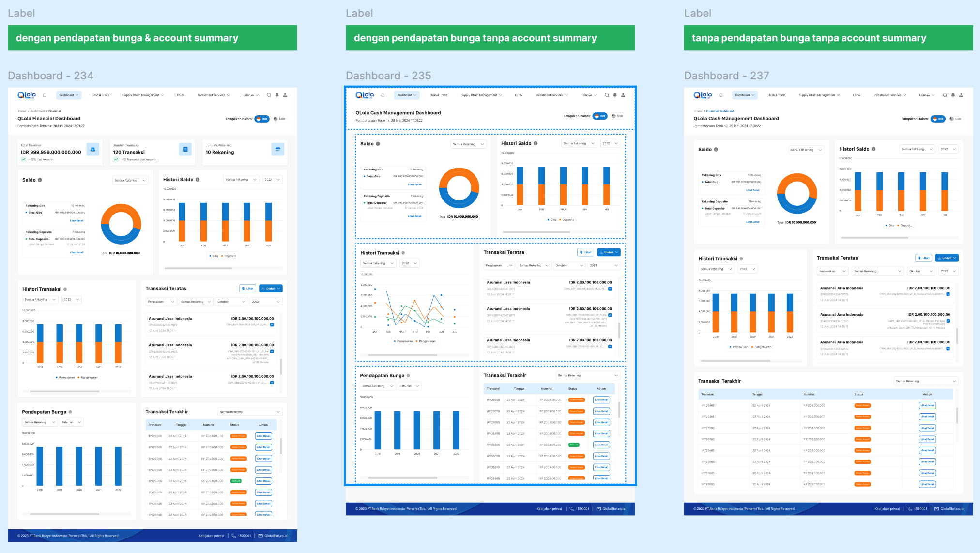
Task: Open Dashboard menu in Dashboard 234 navbar
Action: pyautogui.click(x=69, y=95)
